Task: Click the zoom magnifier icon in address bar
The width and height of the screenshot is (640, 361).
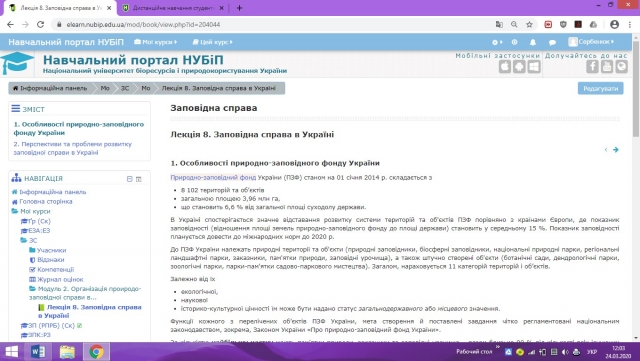Action: coord(514,25)
